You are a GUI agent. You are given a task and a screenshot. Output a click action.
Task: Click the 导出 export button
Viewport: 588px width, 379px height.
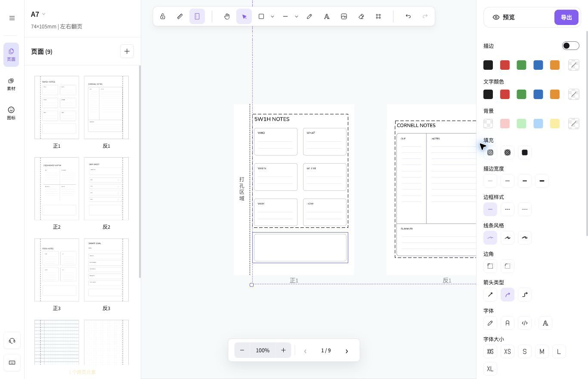[566, 17]
